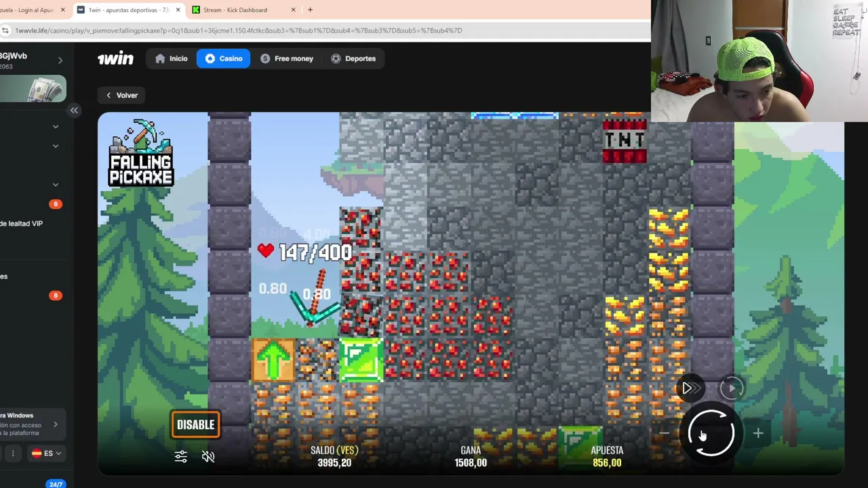Image resolution: width=868 pixels, height=488 pixels.
Task: Open the three-dot more options menu
Action: point(13,453)
